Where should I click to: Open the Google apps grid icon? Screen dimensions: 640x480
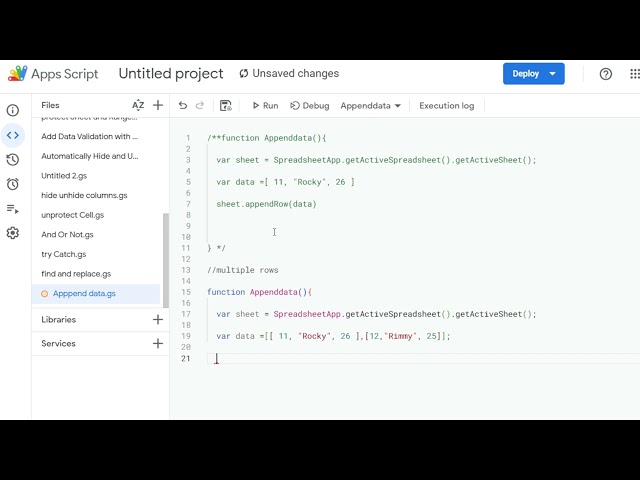634,74
